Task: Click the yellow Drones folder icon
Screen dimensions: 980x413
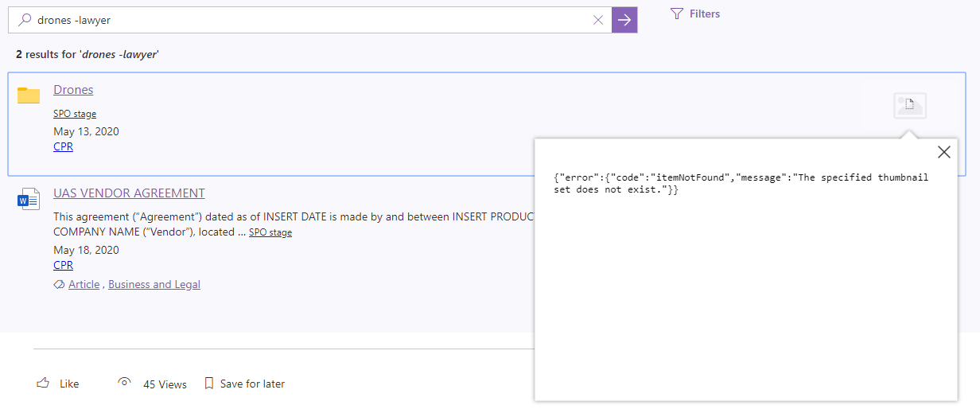Action: click(29, 95)
